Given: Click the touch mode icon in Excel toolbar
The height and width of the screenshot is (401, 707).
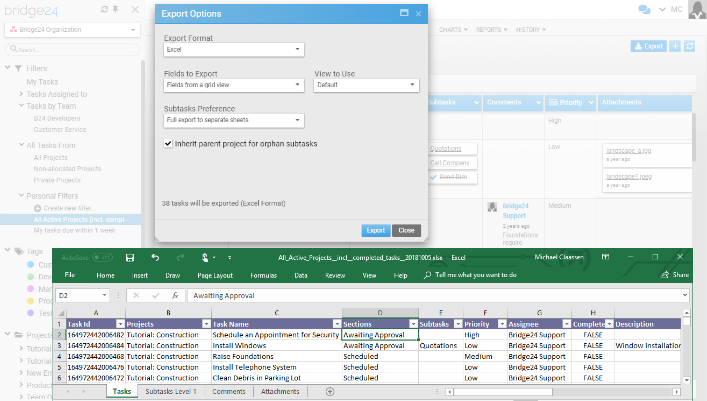Looking at the screenshot, I should [x=205, y=258].
